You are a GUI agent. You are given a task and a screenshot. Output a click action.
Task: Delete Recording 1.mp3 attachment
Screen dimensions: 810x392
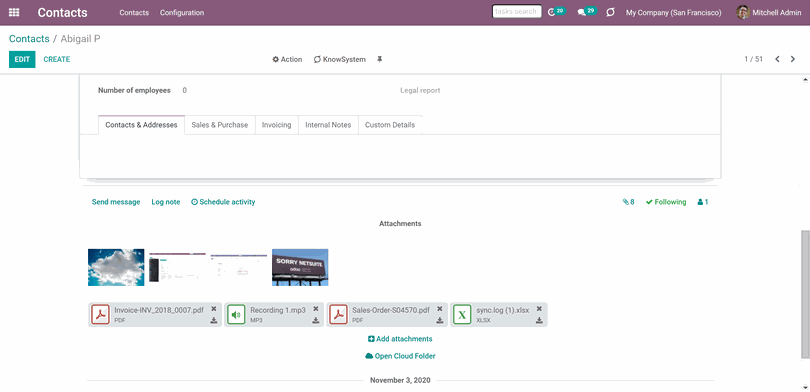click(x=316, y=309)
